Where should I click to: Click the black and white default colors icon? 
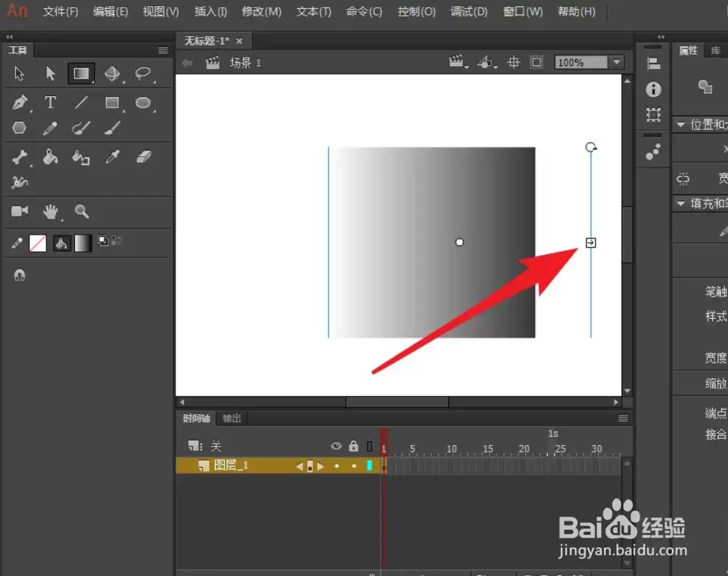click(103, 240)
